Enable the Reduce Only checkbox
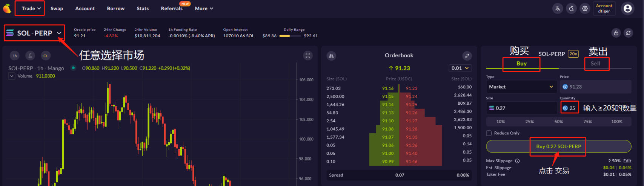Viewport: 644px width, 186px height. 489,133
